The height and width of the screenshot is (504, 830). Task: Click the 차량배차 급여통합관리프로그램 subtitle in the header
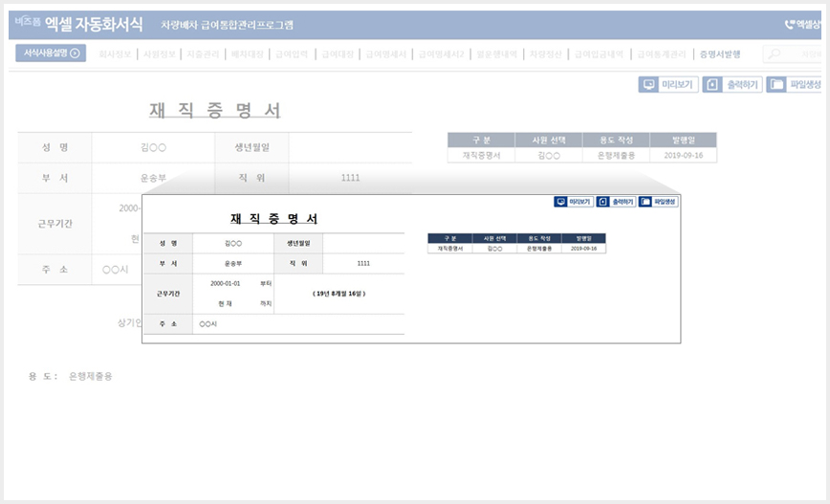(x=227, y=25)
